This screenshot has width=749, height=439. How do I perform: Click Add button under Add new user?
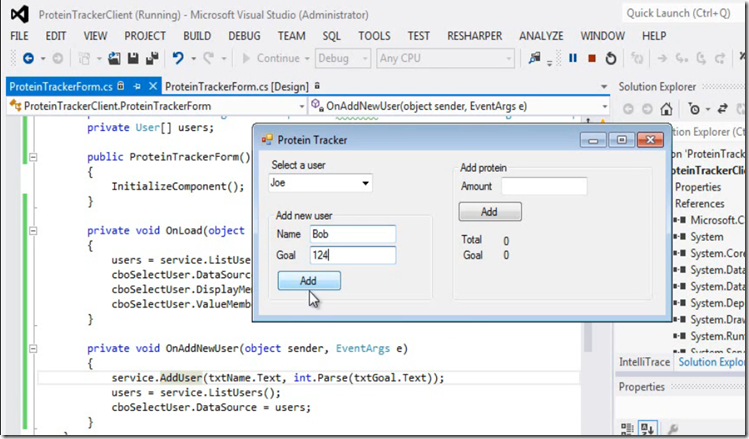click(309, 280)
